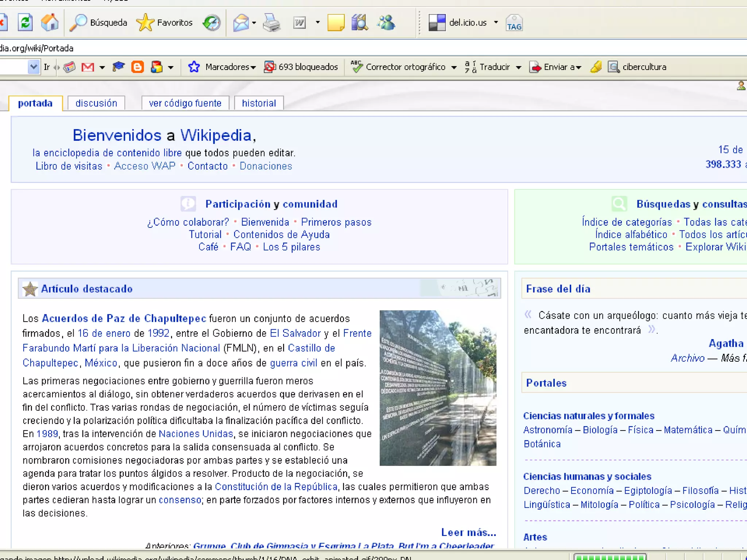Screen dimensions: 747x560
Task: Open the historial tab
Action: [x=259, y=103]
